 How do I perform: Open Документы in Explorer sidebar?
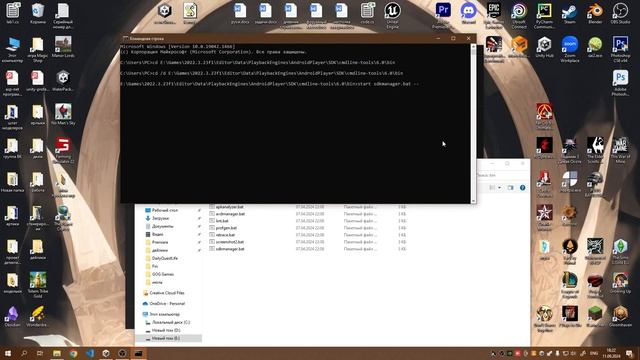[x=162, y=226]
